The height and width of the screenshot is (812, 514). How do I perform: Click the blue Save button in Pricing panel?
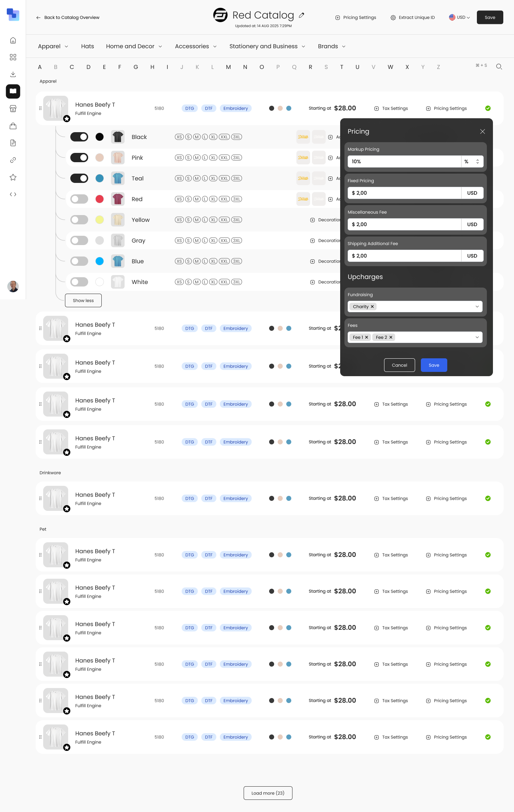click(x=434, y=365)
